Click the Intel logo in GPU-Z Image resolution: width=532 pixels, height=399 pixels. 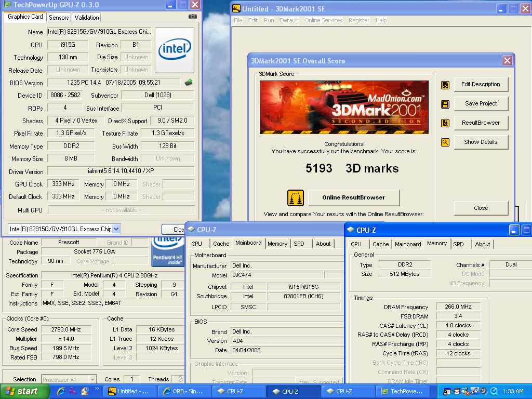(x=175, y=50)
